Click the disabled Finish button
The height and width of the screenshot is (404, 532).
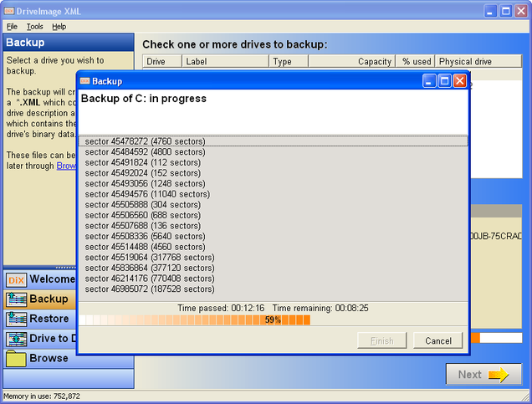[382, 340]
